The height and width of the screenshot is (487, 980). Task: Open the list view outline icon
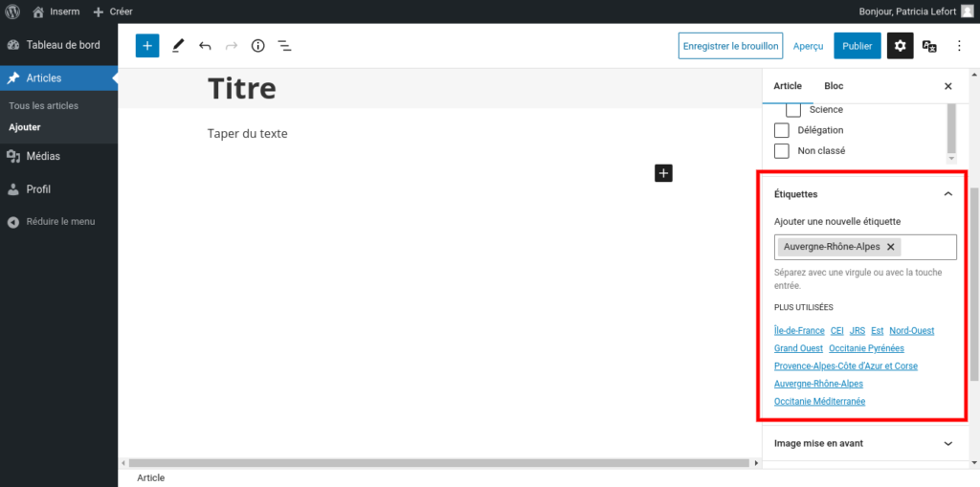(284, 46)
